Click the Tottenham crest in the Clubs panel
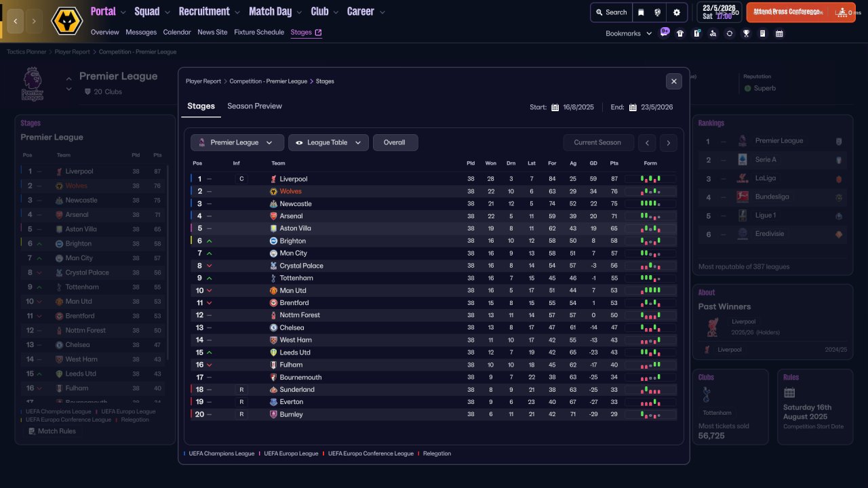 tap(707, 394)
